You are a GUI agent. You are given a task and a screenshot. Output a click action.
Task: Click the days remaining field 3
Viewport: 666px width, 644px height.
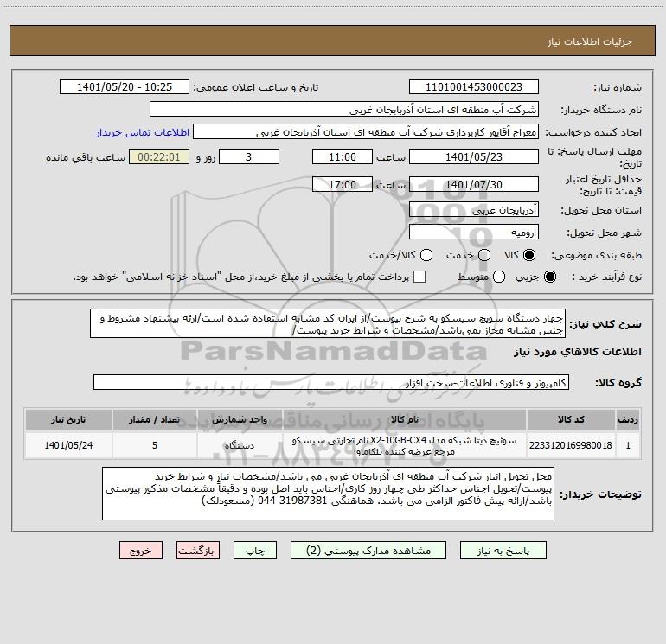[249, 156]
